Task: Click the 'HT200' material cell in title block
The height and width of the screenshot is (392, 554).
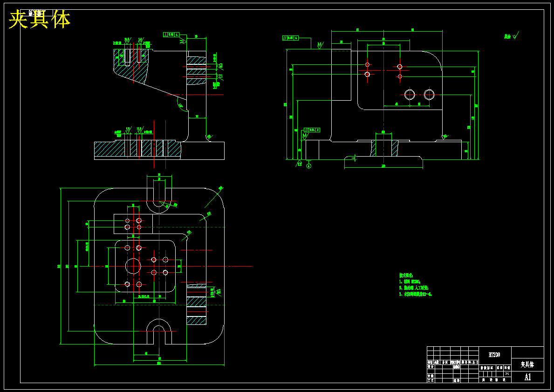Action: 495,355
